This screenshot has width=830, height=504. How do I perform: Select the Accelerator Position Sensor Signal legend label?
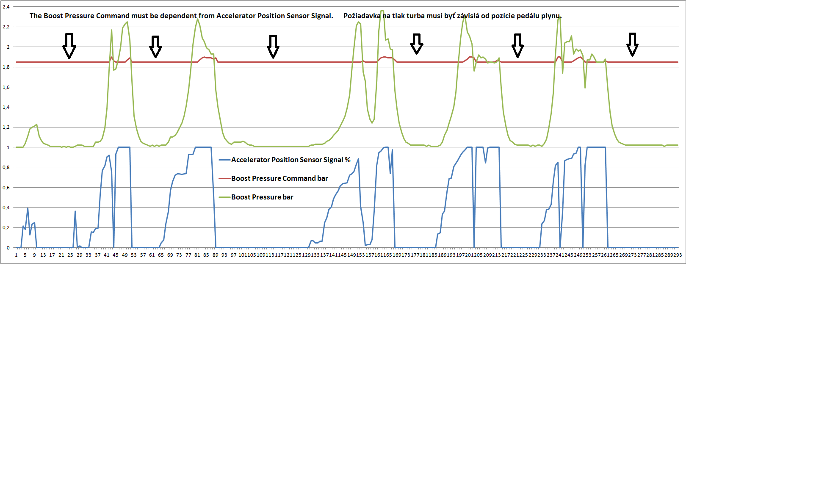pyautogui.click(x=291, y=160)
